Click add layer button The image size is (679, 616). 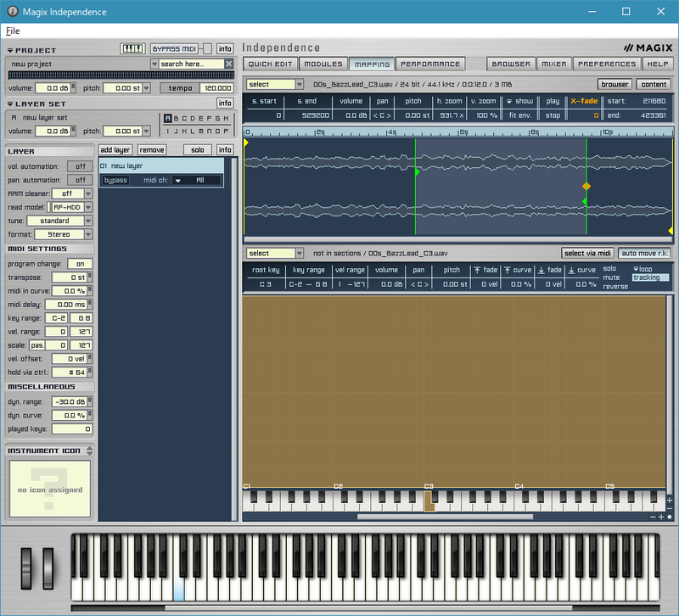point(115,150)
